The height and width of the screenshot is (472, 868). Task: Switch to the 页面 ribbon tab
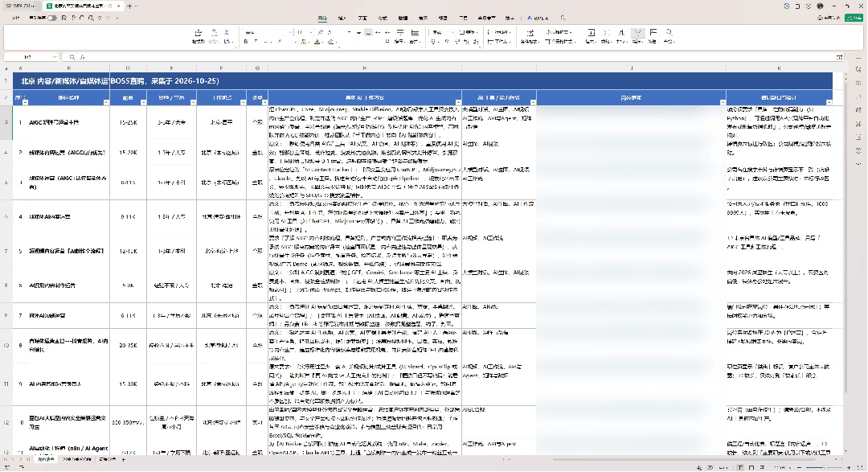[x=362, y=18]
